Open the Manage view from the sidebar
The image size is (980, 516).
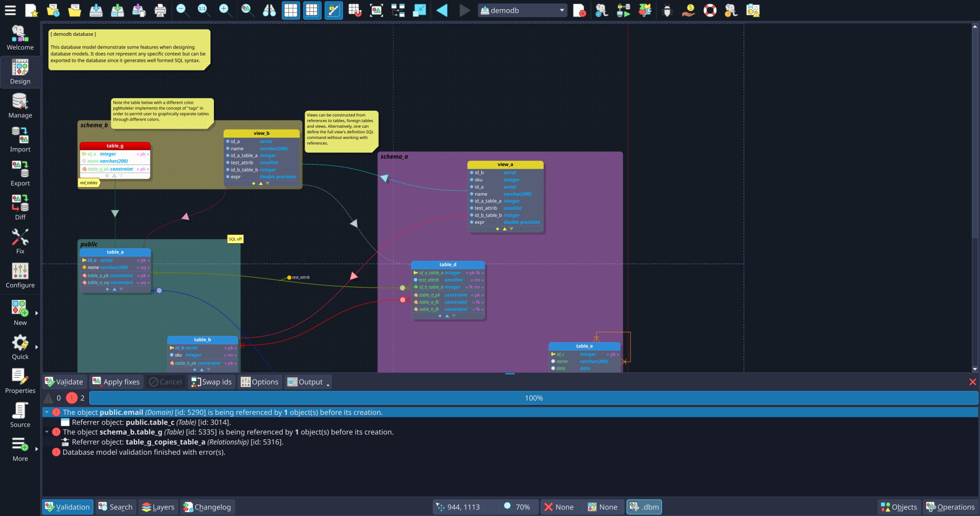(x=20, y=106)
